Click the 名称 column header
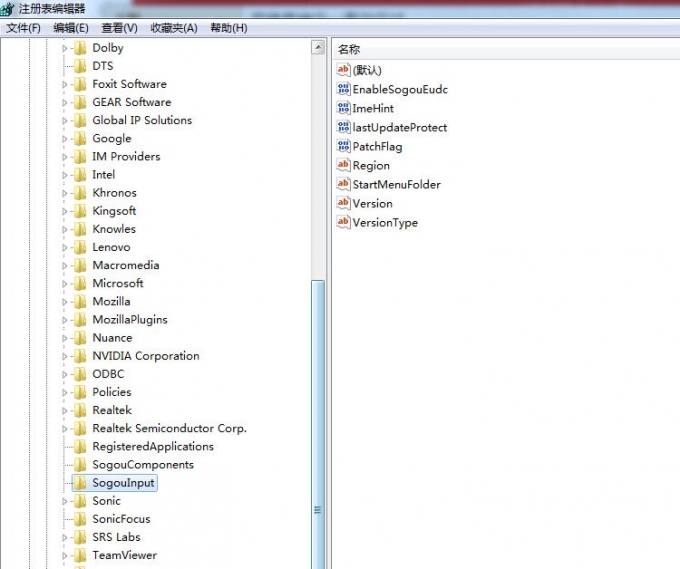 click(349, 49)
